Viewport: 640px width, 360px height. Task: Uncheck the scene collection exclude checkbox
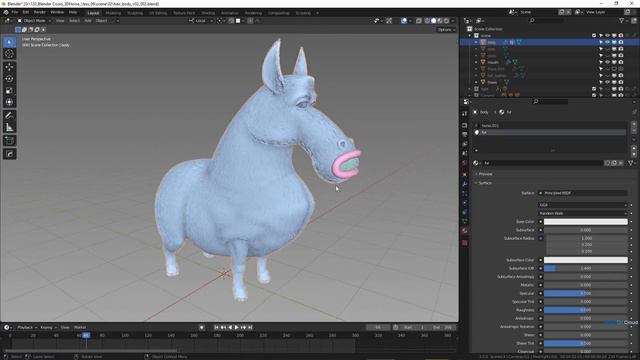click(x=594, y=36)
